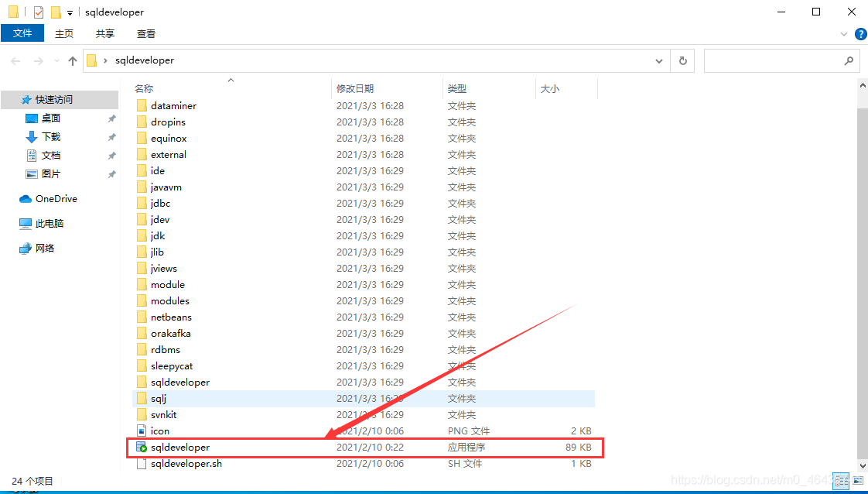
Task: Switch to the 共享 ribbon tab
Action: pyautogui.click(x=105, y=34)
